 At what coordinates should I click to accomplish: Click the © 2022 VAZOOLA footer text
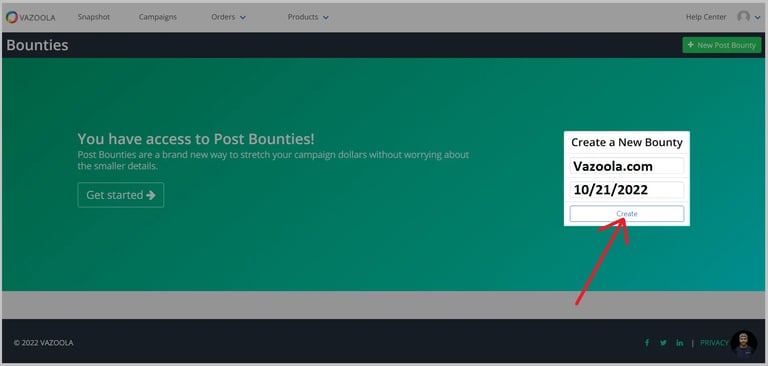[44, 343]
